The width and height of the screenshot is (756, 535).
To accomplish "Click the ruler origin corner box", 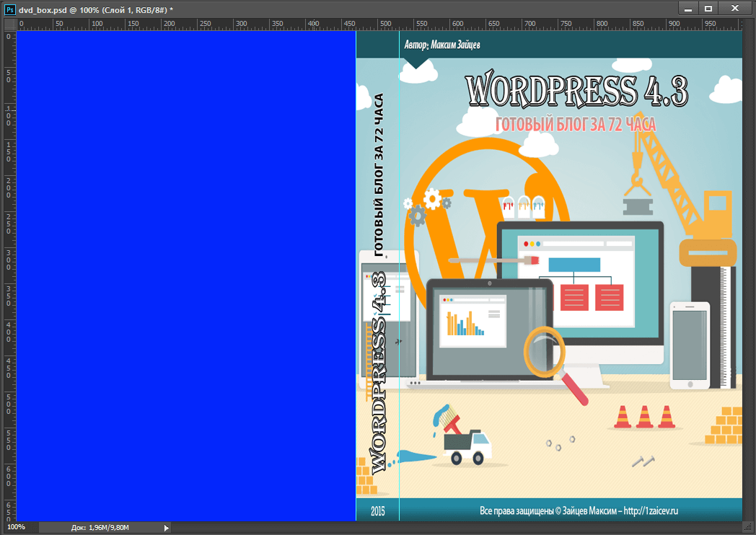I will [x=9, y=25].
